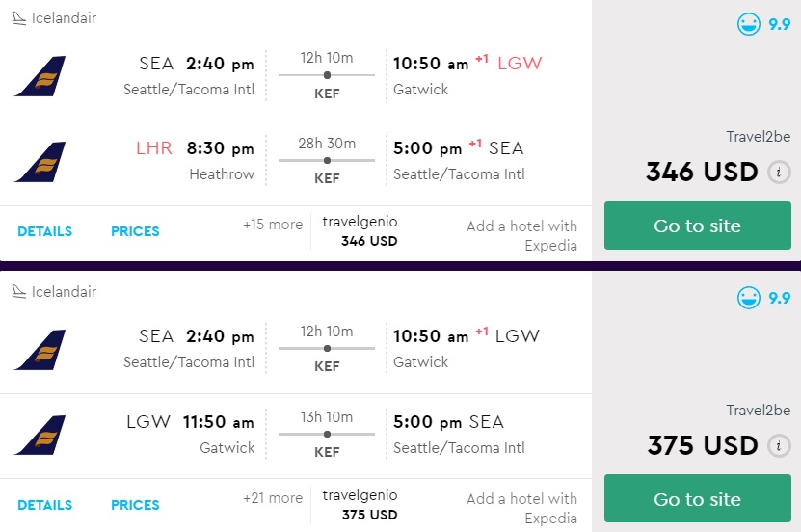801x532 pixels.
Task: Expand DETAILS for the 375 USD itinerary
Action: tap(44, 505)
